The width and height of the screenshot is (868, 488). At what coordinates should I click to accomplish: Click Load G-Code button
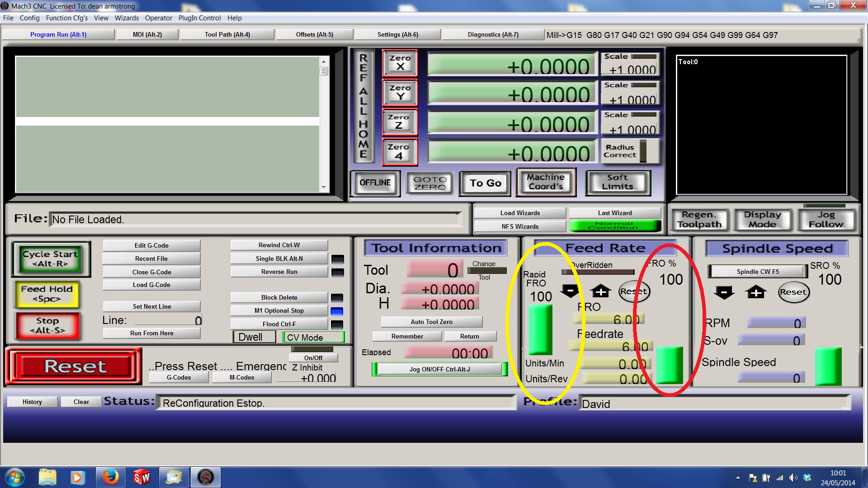click(x=151, y=285)
